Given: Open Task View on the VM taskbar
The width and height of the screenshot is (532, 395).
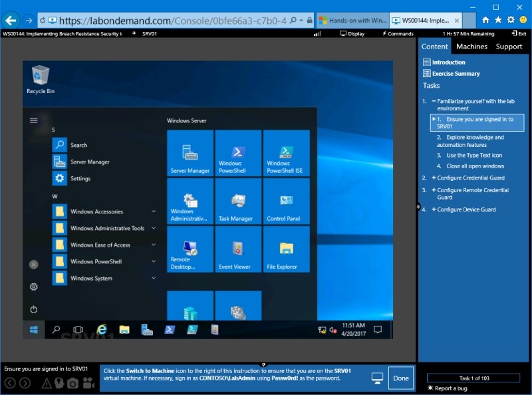Looking at the screenshot, I should click(x=78, y=330).
